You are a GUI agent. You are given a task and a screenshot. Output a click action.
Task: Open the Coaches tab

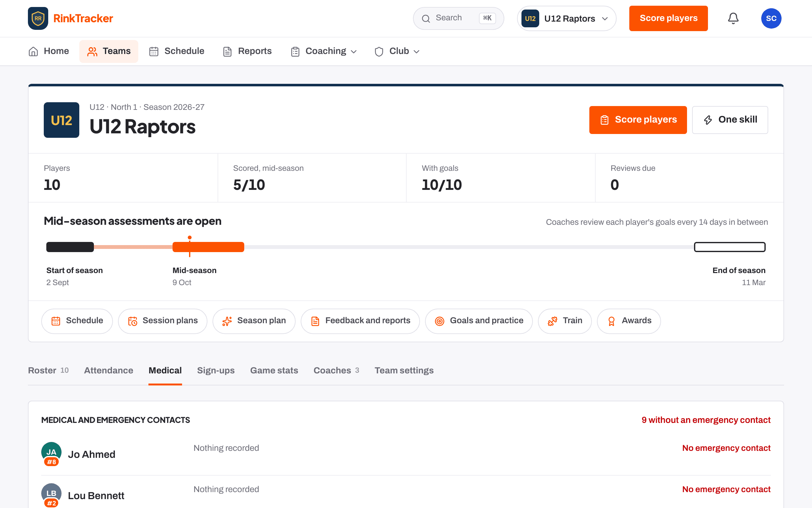(336, 370)
